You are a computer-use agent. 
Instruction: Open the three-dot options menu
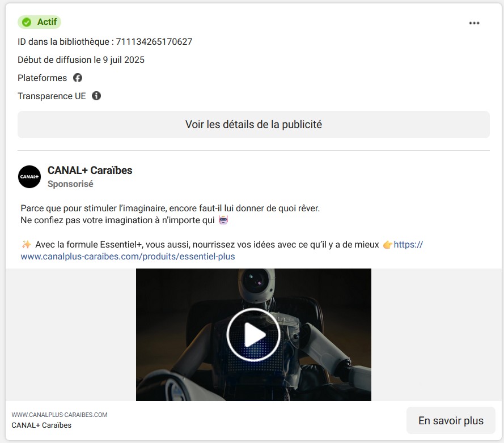[474, 23]
